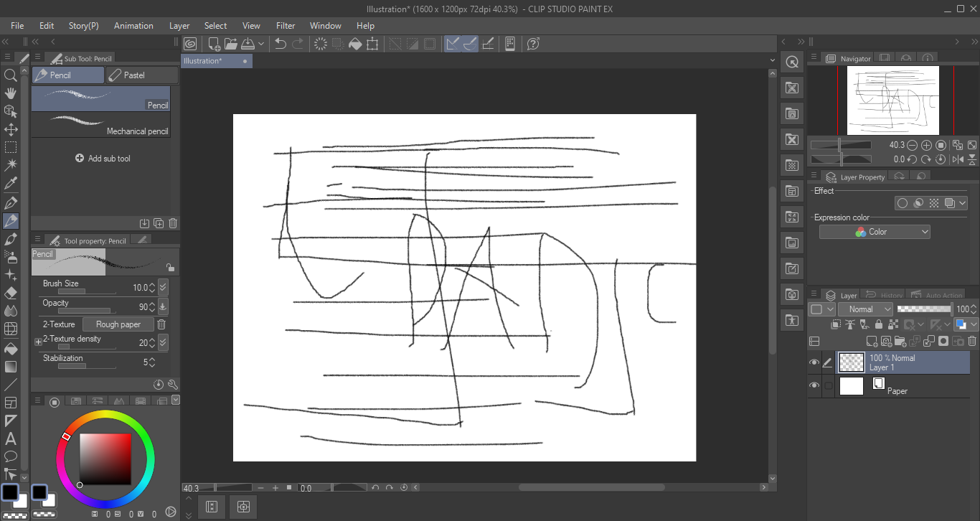Choose the Eraser tool
The height and width of the screenshot is (521, 980).
[11, 294]
